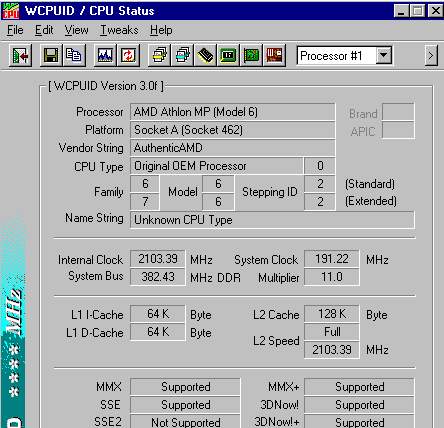Select Socket A (Socket 462) platform field
This screenshot has height=428, width=444.
coord(232,130)
